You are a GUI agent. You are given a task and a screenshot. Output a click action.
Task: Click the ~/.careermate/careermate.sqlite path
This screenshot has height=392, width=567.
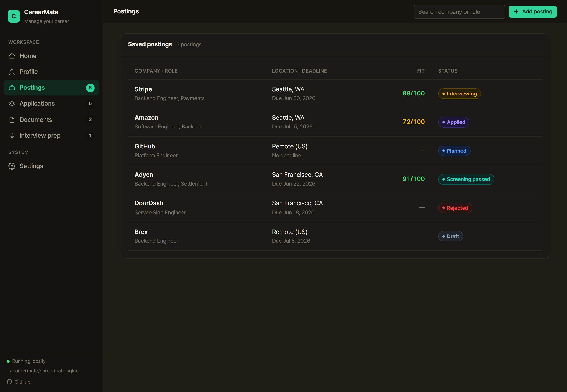43,371
